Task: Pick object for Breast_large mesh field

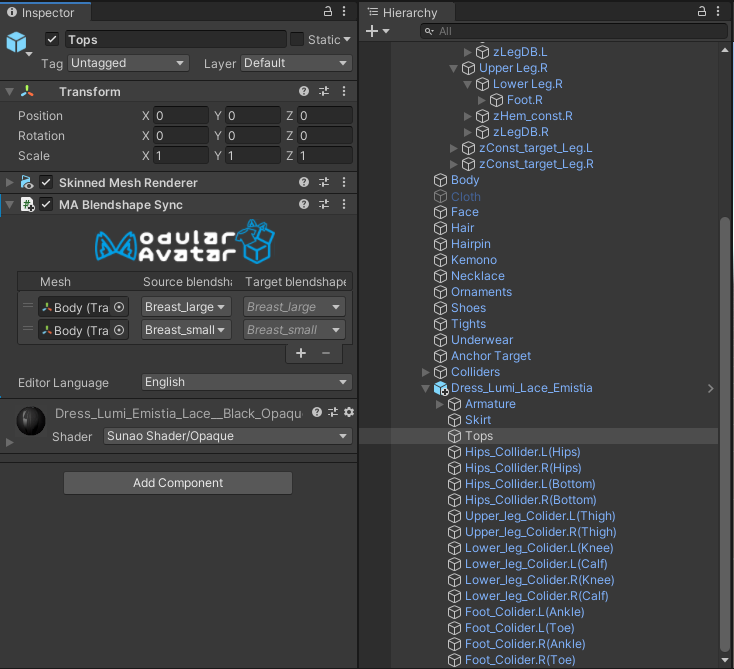Action: (x=119, y=307)
